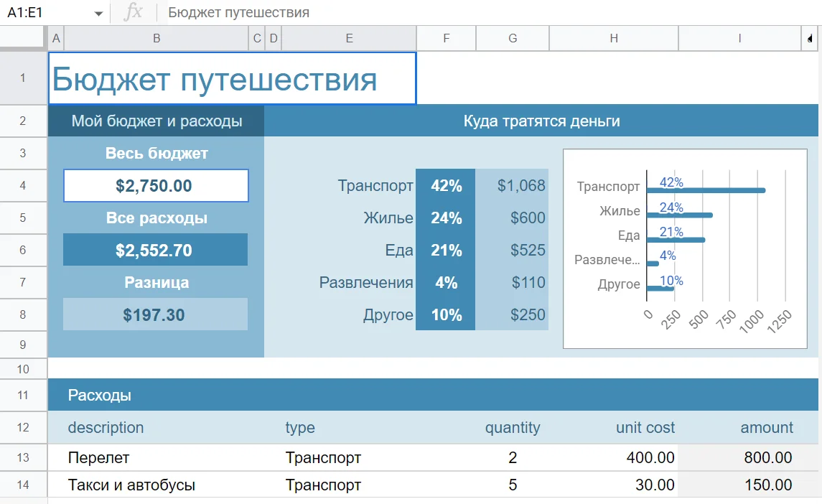Image resolution: width=822 pixels, height=504 pixels.
Task: Select the select-all corner box
Action: pyautogui.click(x=23, y=38)
